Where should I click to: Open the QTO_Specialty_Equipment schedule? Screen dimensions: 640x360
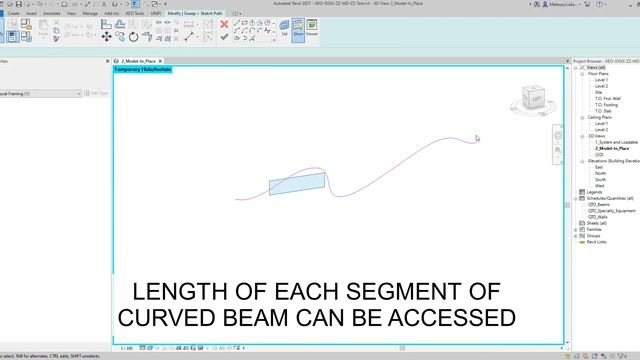point(611,211)
